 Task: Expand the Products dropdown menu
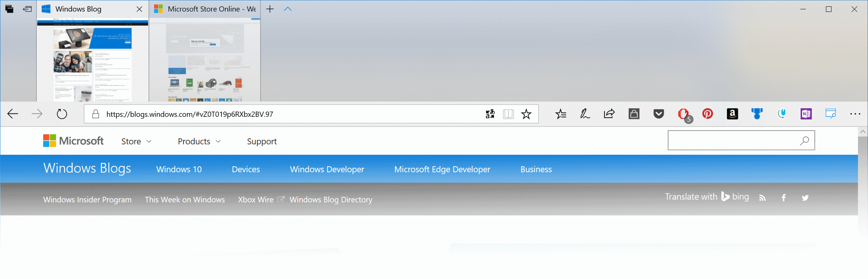pyautogui.click(x=199, y=141)
